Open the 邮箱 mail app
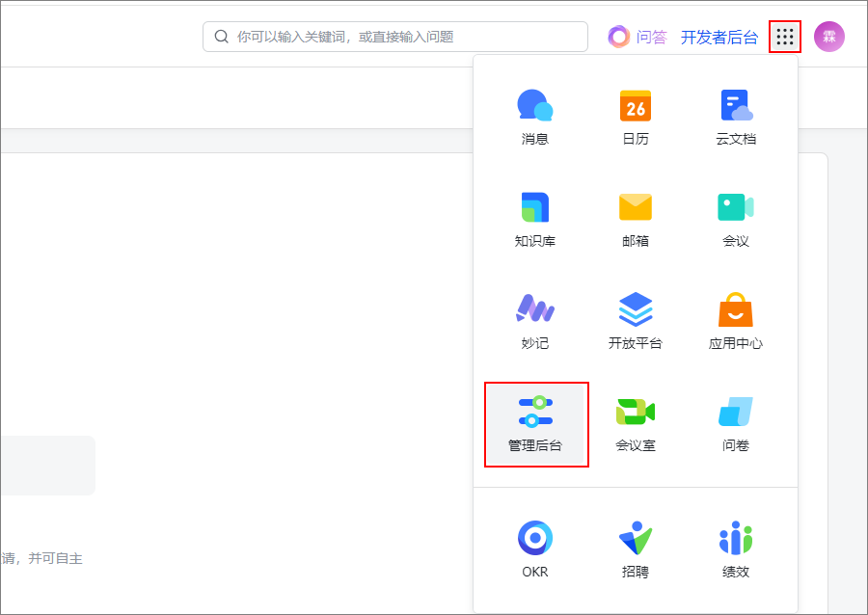 [x=635, y=220]
